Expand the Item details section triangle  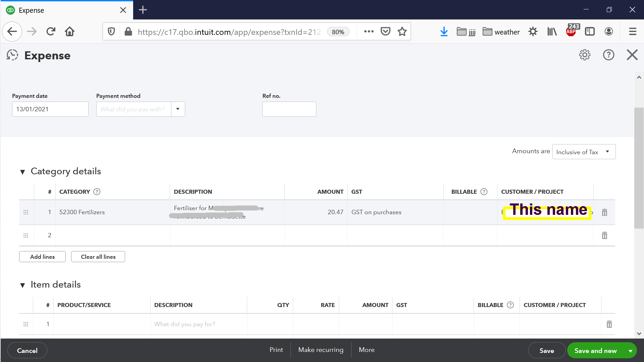point(22,285)
